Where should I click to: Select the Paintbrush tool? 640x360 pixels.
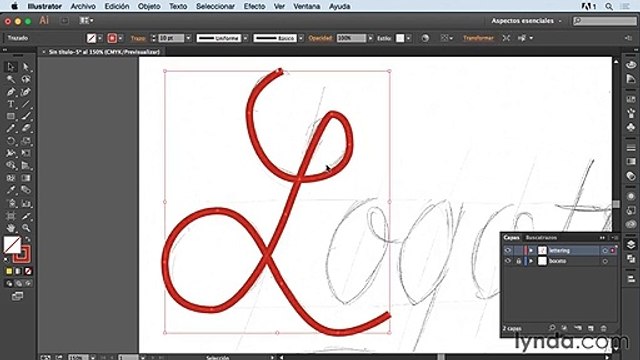pyautogui.click(x=26, y=116)
